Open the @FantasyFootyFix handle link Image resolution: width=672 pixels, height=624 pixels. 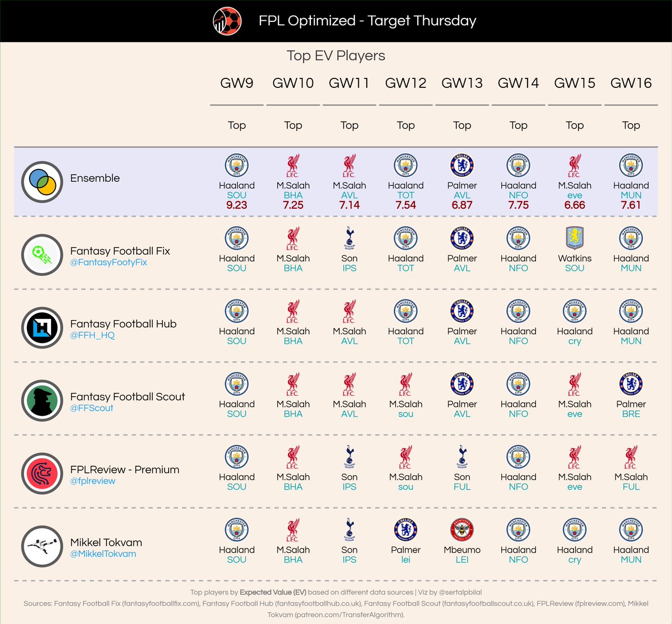click(109, 262)
